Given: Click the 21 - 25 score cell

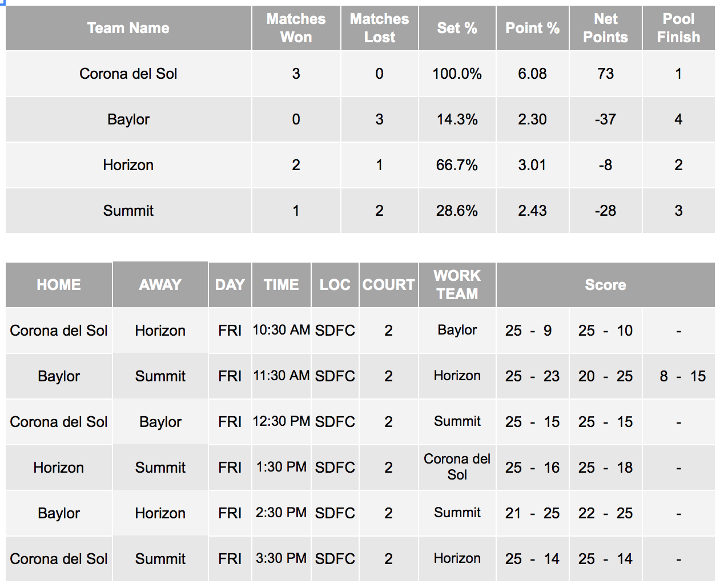Looking at the screenshot, I should [533, 513].
